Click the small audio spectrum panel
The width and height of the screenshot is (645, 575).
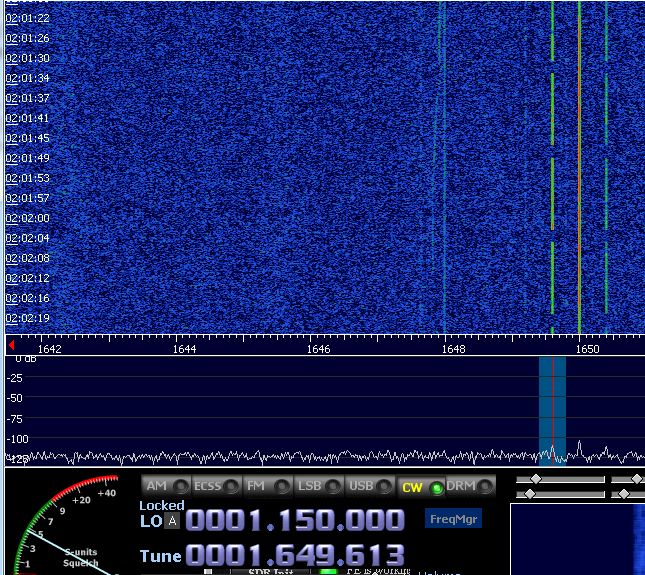pos(578,539)
